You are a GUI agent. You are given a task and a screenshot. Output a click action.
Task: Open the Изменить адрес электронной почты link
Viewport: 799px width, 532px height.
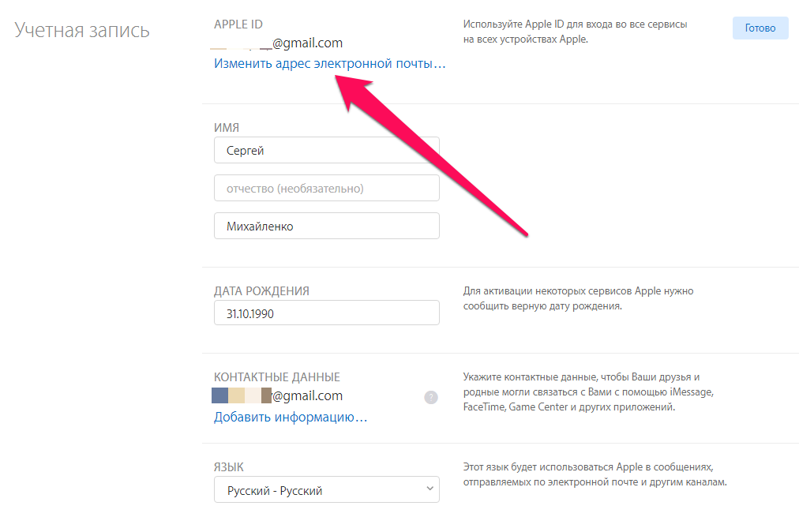point(329,63)
